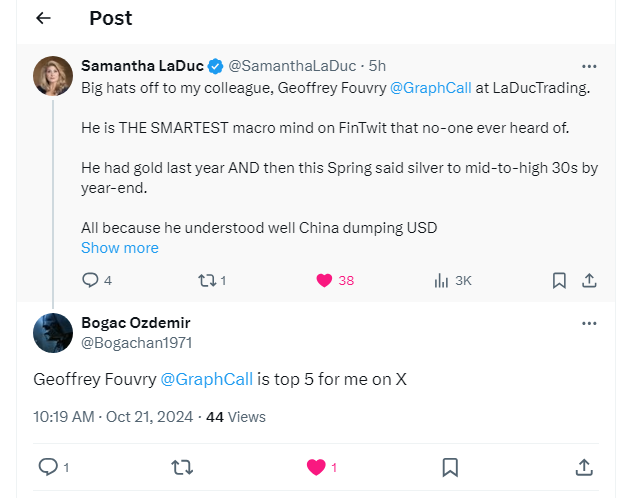Image resolution: width=633 pixels, height=498 pixels.
Task: Open Bogac Ozdemir's profile avatar
Action: (52, 333)
